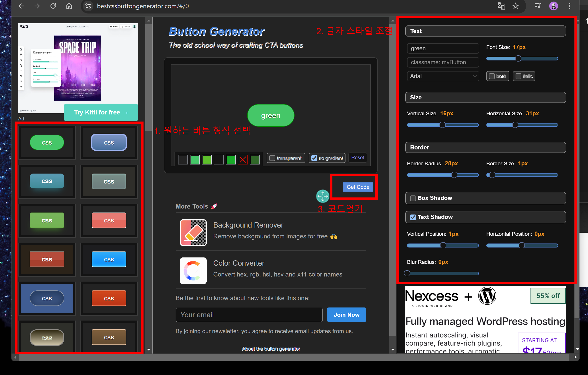Enable the bold checkbox
This screenshot has width=588, height=375.
[x=492, y=76]
